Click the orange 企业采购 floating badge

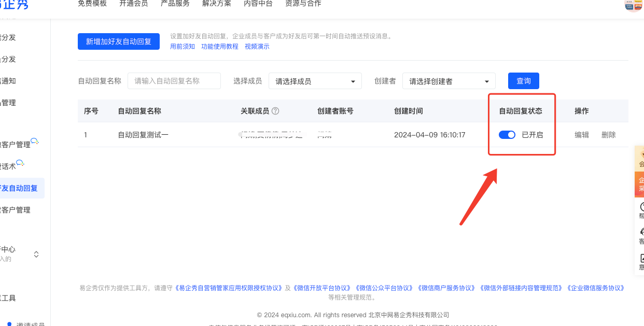point(640,184)
